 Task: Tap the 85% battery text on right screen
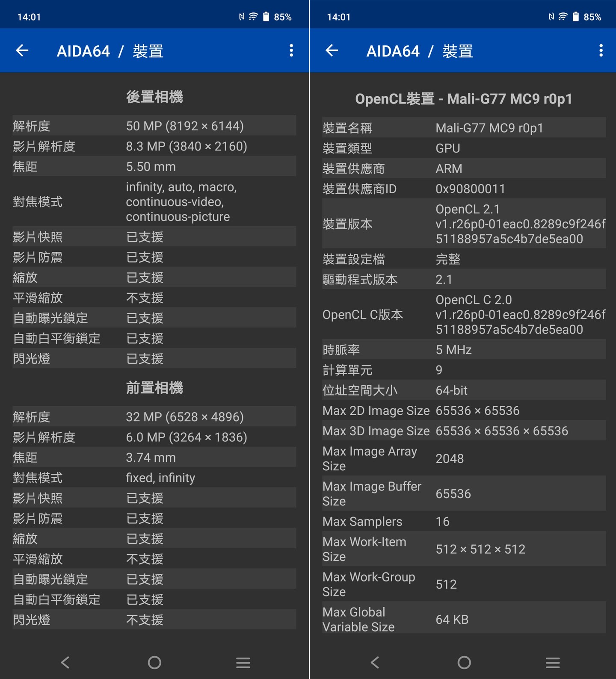pyautogui.click(x=592, y=17)
